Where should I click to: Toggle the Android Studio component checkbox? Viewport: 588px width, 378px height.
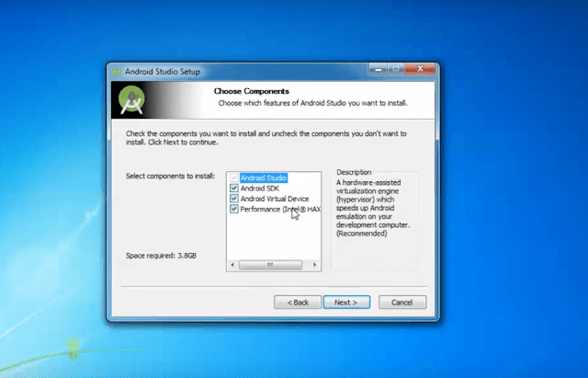[x=234, y=178]
